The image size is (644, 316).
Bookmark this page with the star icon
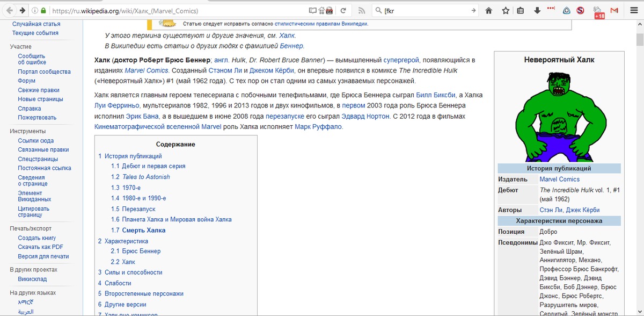click(505, 10)
